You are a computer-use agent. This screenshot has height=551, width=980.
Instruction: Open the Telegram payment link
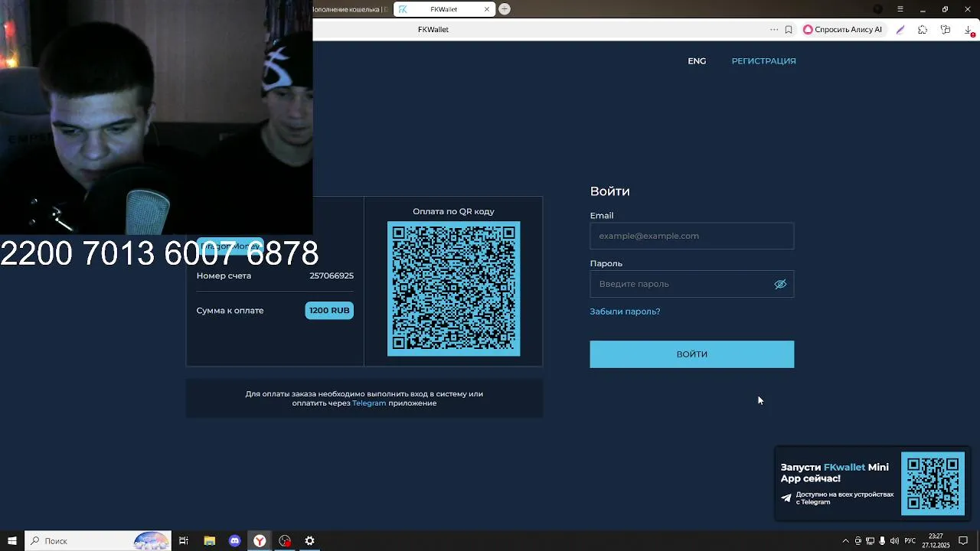coord(369,403)
